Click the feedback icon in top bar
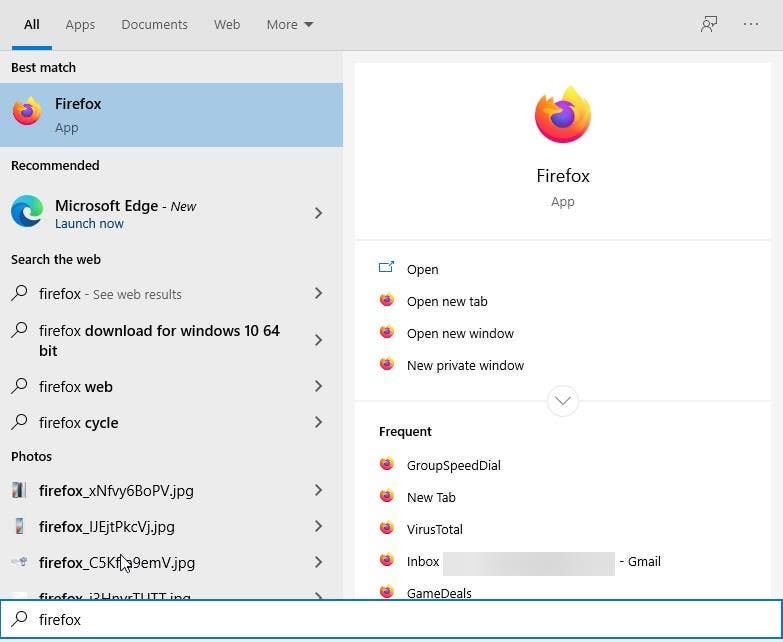The height and width of the screenshot is (642, 783). click(709, 24)
